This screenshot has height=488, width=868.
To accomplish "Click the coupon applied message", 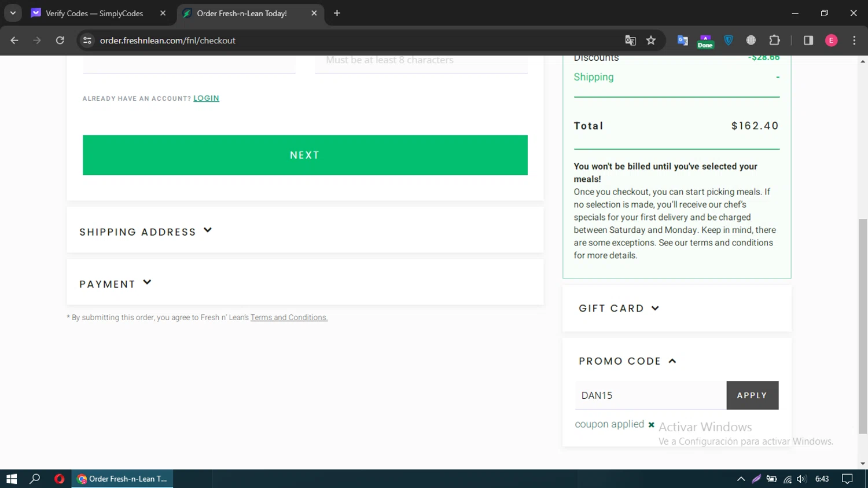I will pyautogui.click(x=609, y=424).
